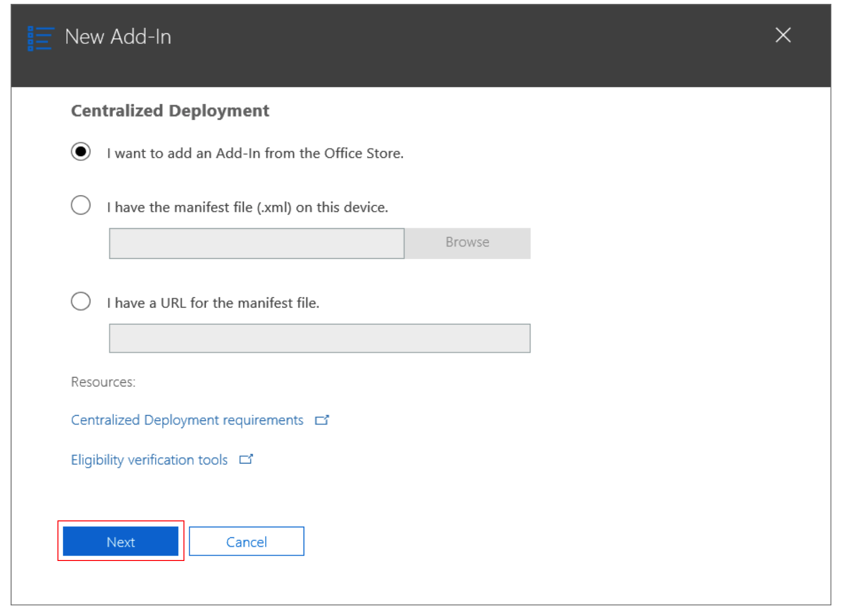The image size is (842, 616).
Task: Click the manifest file path text box
Action: (256, 244)
